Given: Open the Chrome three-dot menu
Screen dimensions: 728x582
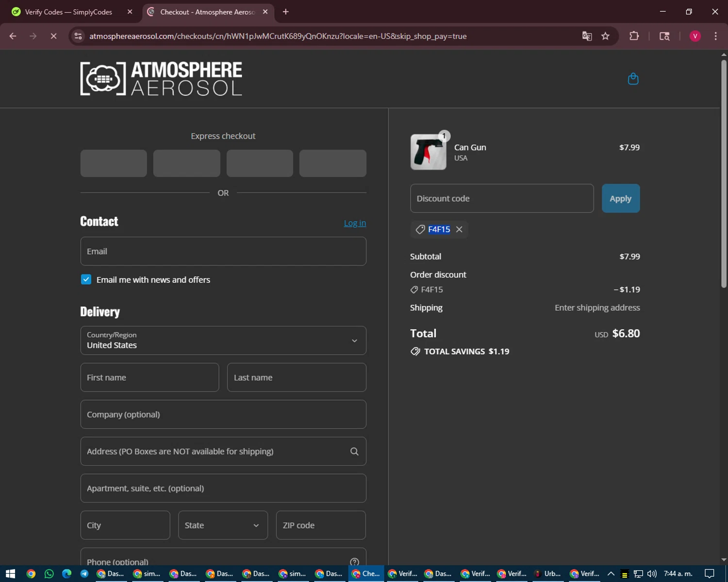Looking at the screenshot, I should pos(715,36).
